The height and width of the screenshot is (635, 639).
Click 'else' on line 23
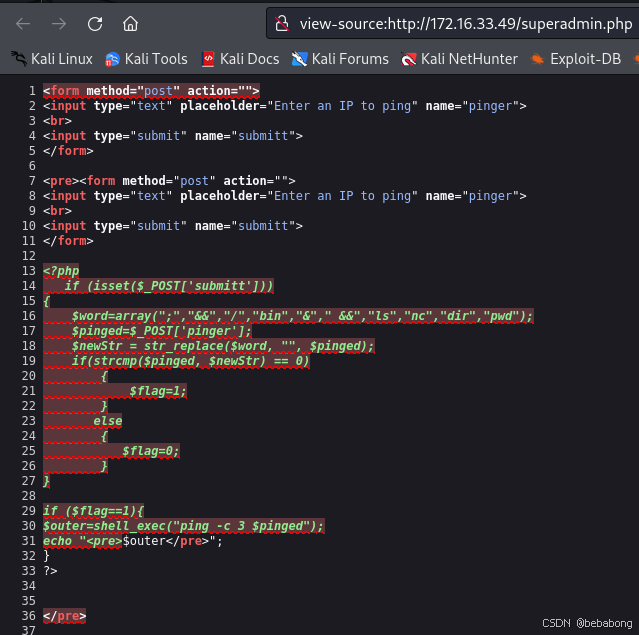(x=108, y=421)
